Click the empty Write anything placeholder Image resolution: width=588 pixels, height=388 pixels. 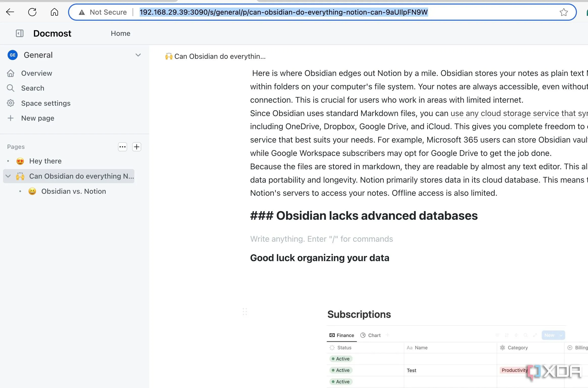click(x=321, y=239)
